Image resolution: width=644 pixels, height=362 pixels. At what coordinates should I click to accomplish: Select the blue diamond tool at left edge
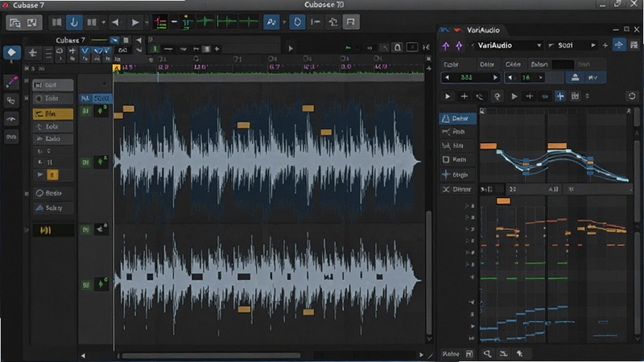(11, 52)
